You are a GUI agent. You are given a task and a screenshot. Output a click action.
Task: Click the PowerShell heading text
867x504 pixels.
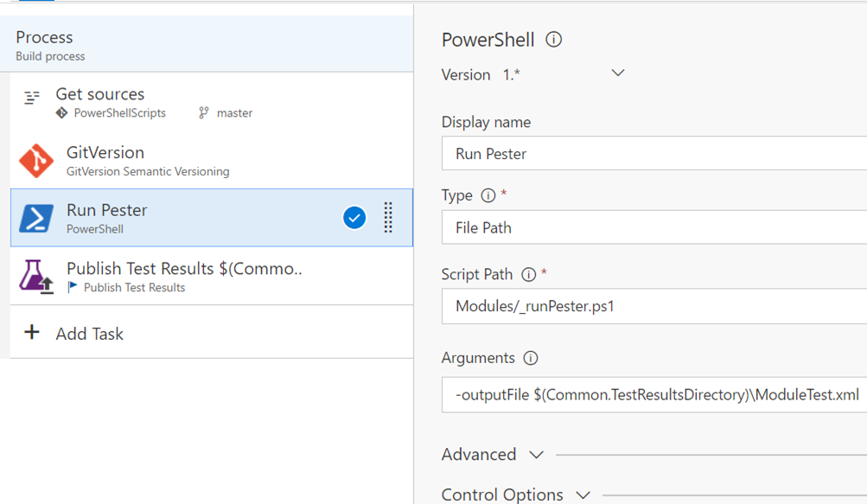point(488,40)
